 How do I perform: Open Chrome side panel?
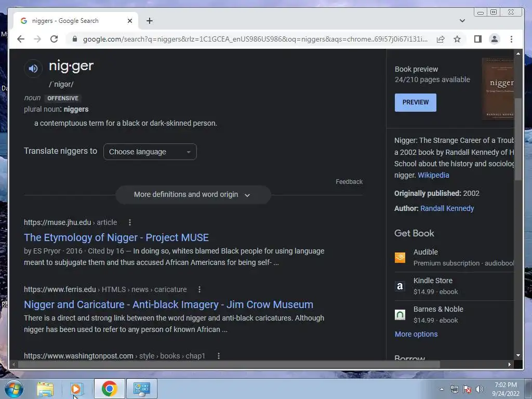click(478, 39)
